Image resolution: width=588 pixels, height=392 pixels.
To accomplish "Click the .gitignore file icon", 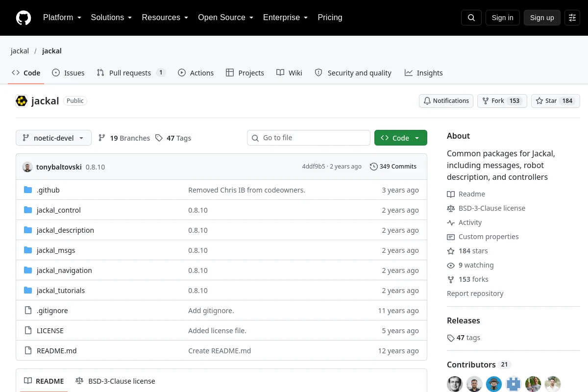I will (x=28, y=311).
